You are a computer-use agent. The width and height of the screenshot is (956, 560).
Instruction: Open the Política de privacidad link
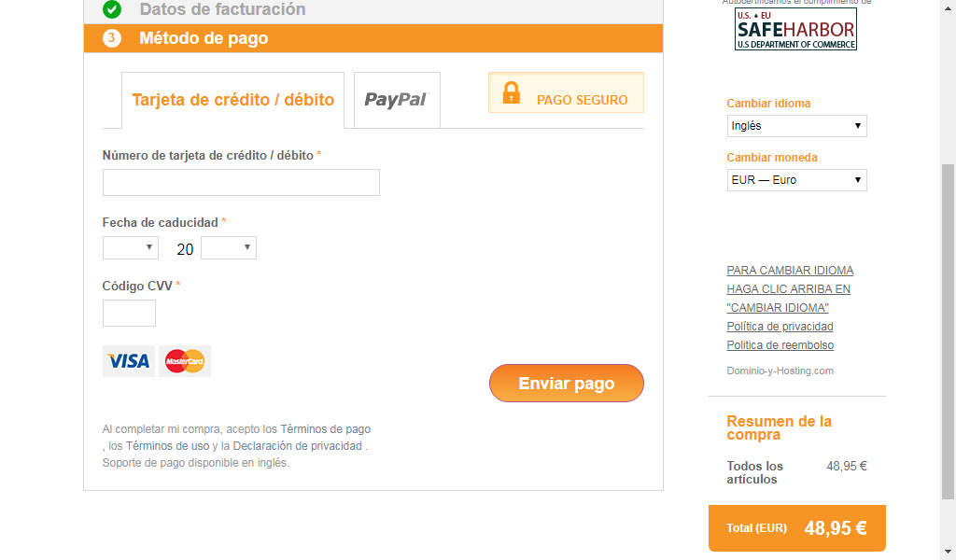pos(780,327)
